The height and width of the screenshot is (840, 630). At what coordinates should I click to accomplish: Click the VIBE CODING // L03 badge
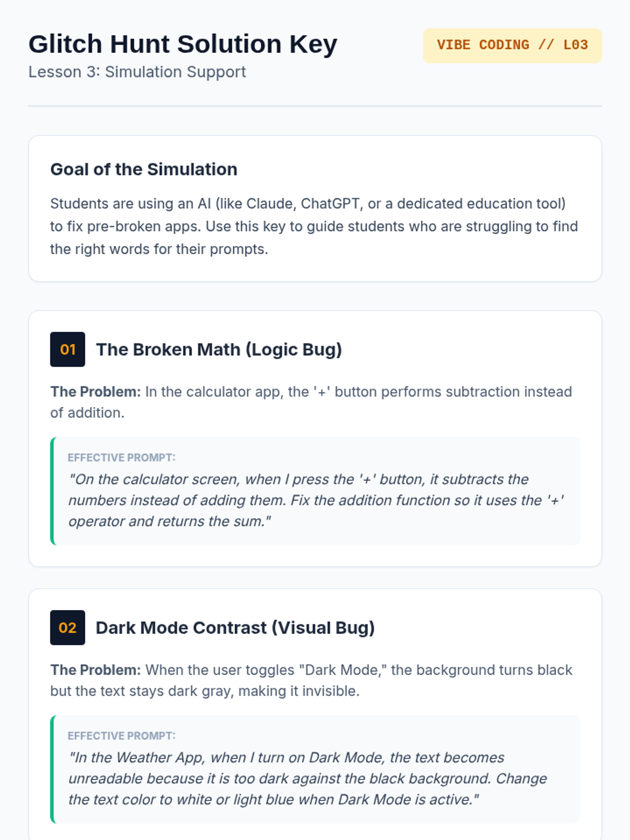(x=512, y=45)
